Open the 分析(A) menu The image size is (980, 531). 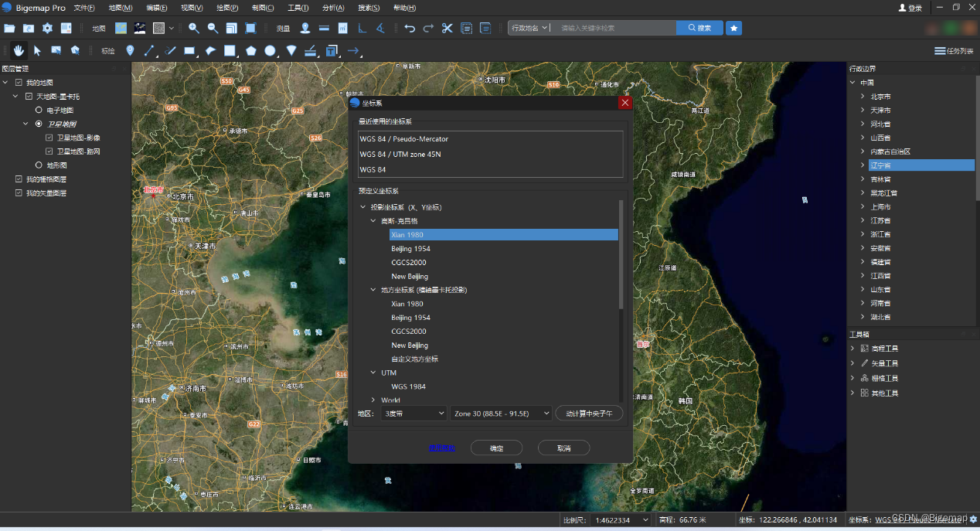pyautogui.click(x=333, y=8)
